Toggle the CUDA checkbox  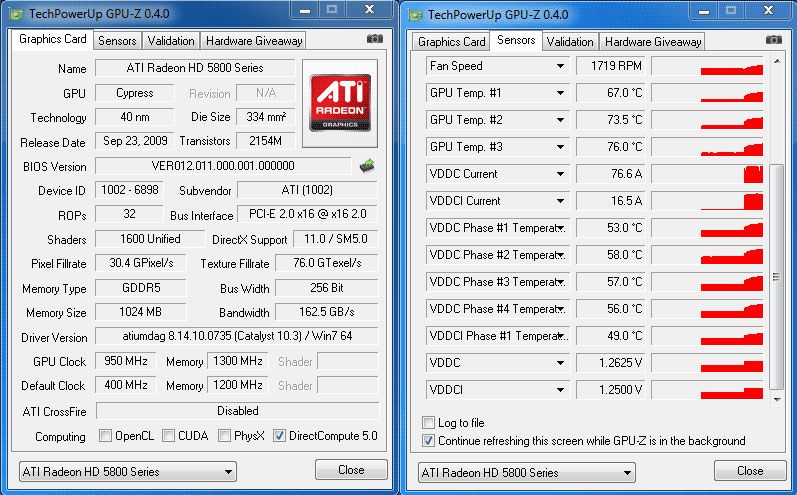pos(169,436)
